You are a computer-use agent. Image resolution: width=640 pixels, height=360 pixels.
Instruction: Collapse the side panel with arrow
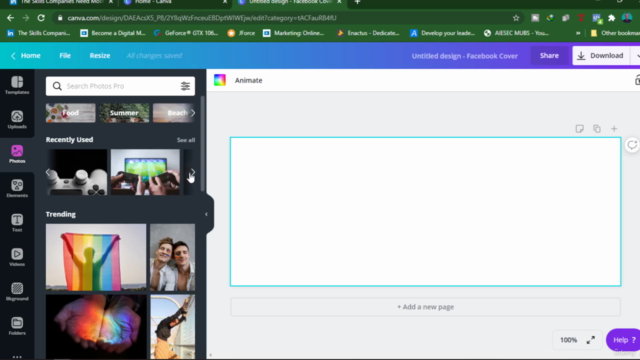[x=207, y=214]
